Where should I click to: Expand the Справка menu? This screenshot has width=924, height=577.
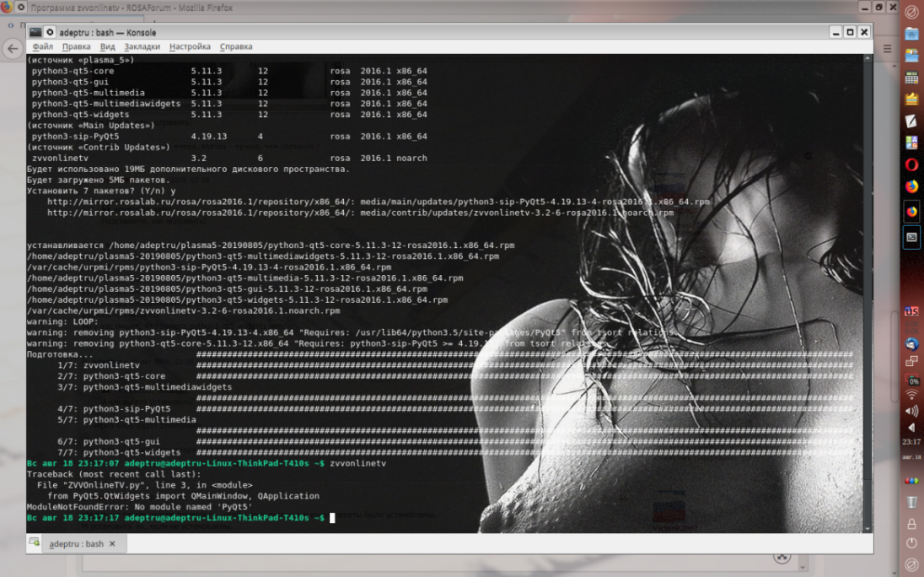235,46
